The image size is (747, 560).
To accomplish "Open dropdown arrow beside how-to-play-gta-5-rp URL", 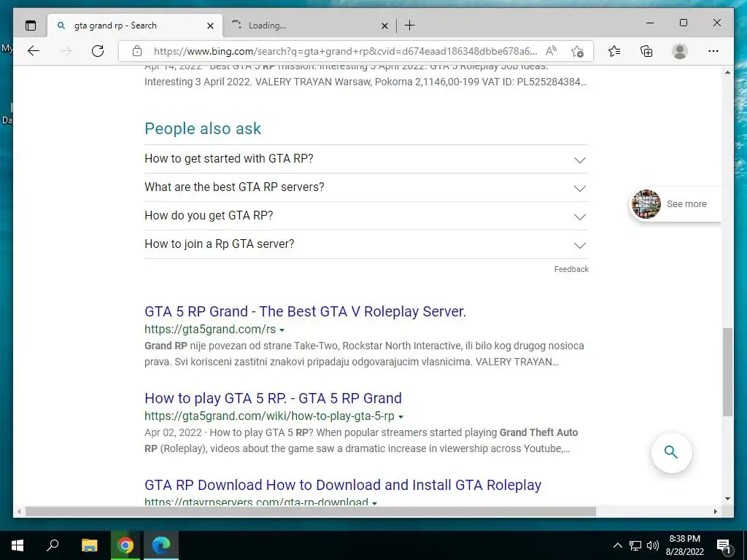I will tap(400, 416).
